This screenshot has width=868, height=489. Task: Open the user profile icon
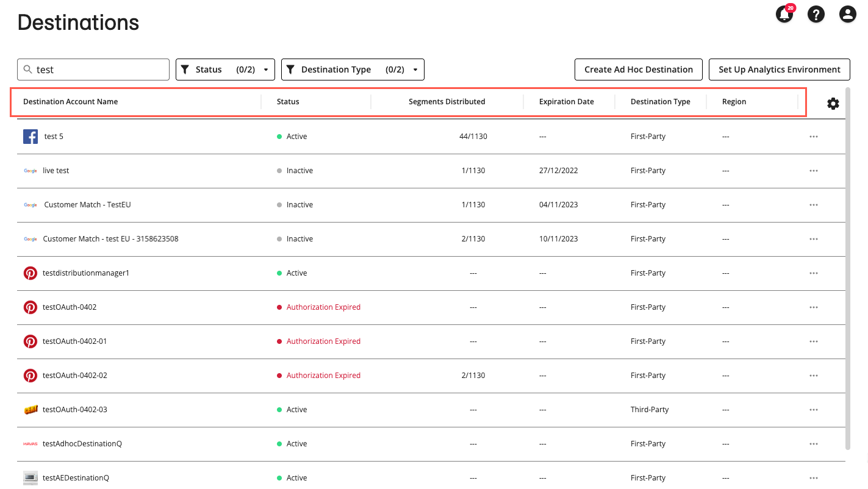848,14
